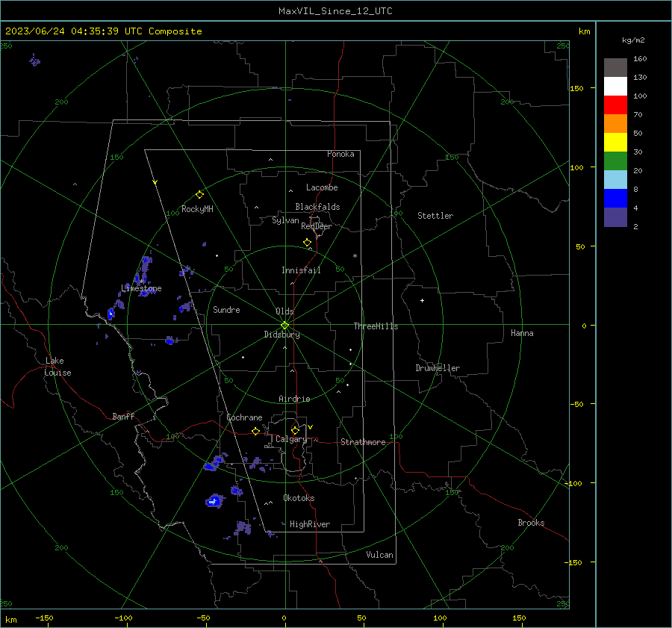
Task: Click the VIL echo west of HighRiver
Action: [x=243, y=528]
